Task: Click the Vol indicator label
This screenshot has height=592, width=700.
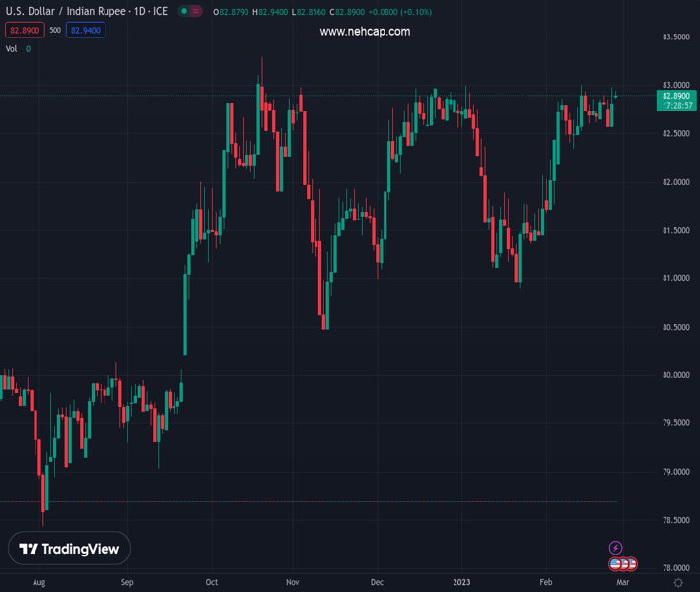Action: coord(12,49)
